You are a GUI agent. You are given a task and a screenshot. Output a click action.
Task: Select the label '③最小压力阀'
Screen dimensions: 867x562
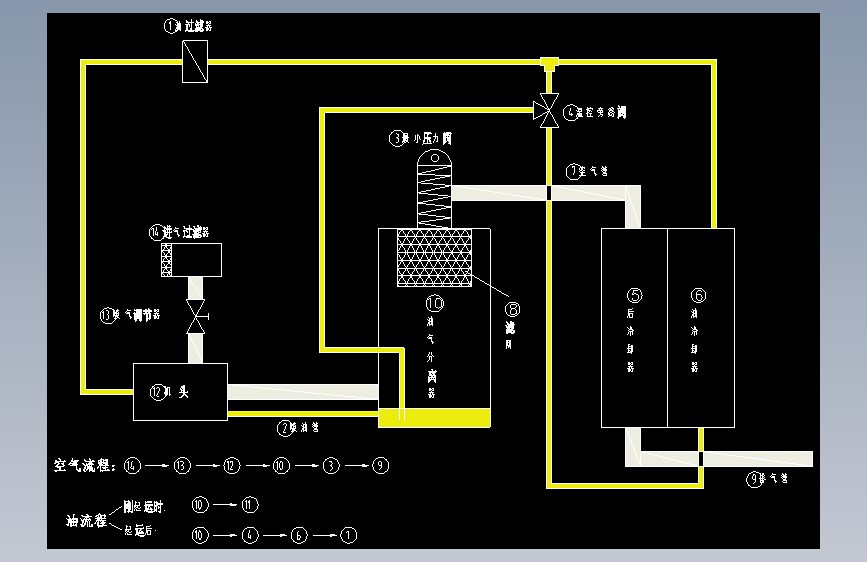point(421,138)
